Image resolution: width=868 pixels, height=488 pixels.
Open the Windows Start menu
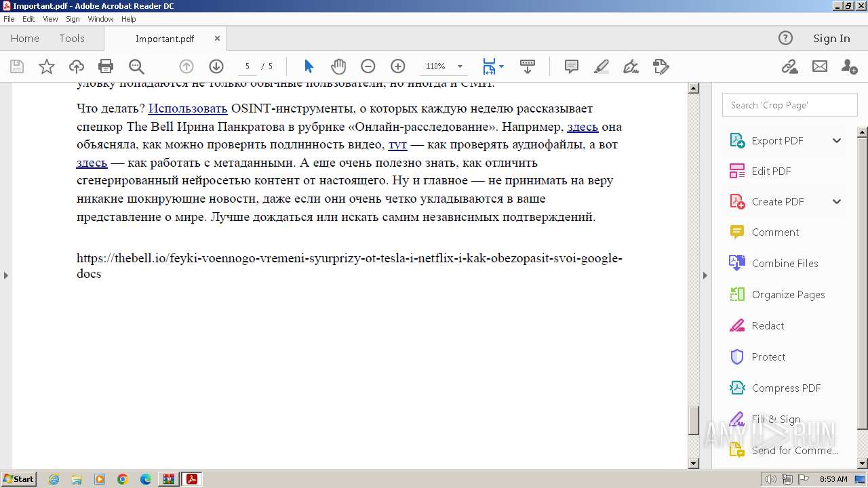pyautogui.click(x=19, y=479)
